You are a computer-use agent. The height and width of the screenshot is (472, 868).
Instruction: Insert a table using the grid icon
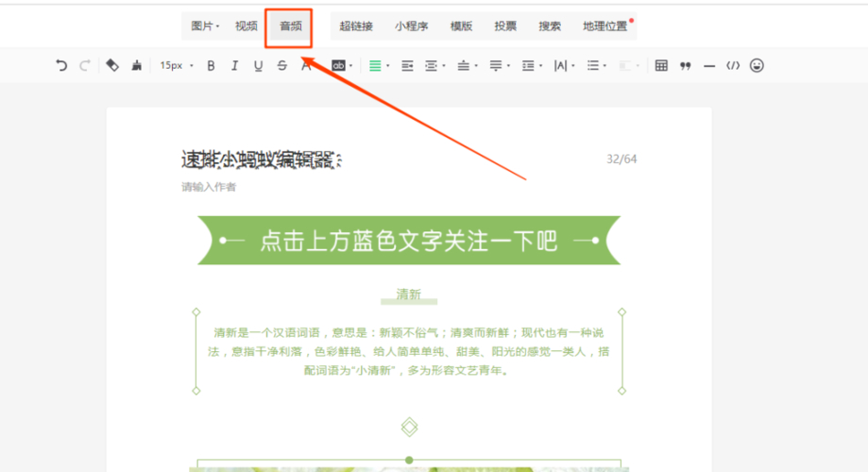point(661,65)
